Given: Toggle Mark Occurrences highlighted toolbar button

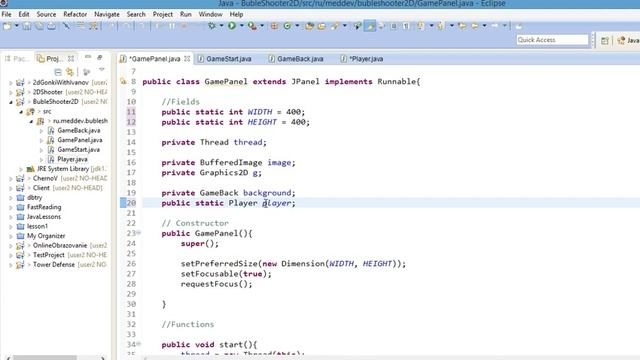Looking at the screenshot, I should pyautogui.click(x=370, y=26).
